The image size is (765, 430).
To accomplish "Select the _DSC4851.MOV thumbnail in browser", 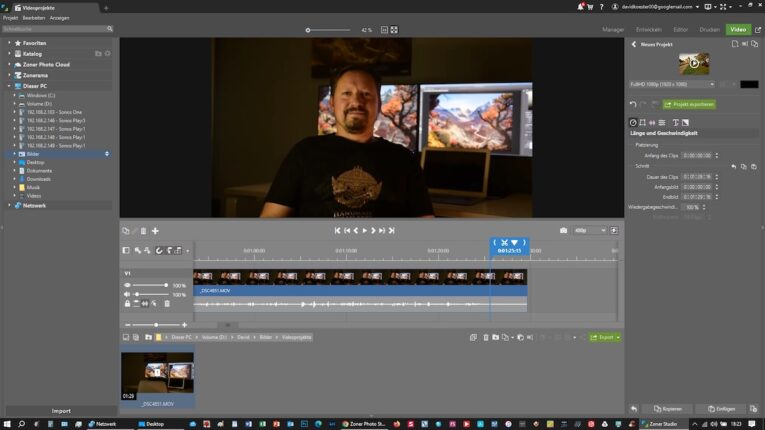I will pyautogui.click(x=157, y=375).
